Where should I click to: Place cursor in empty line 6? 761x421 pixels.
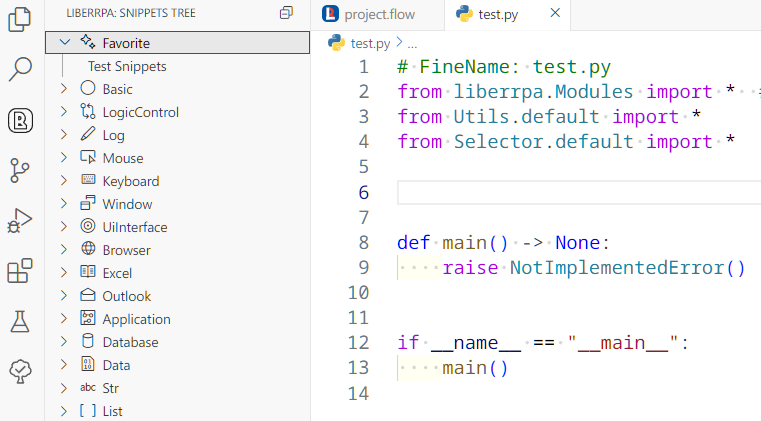click(x=579, y=192)
